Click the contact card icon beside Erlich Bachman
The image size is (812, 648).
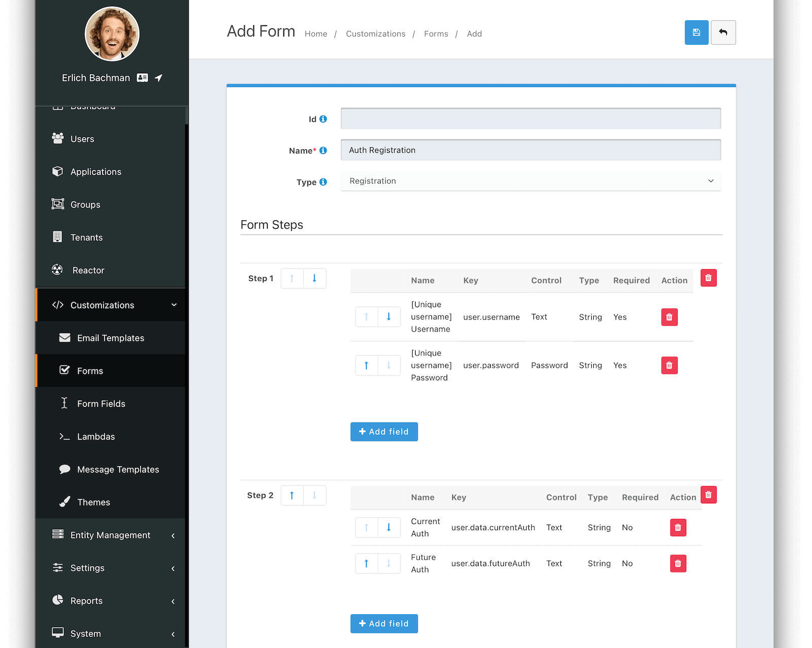coord(142,78)
